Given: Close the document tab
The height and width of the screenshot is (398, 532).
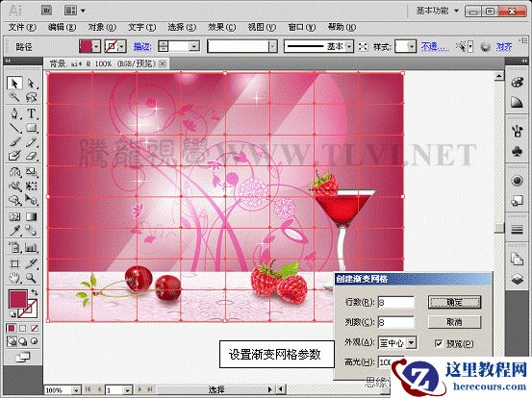Looking at the screenshot, I should (x=163, y=63).
